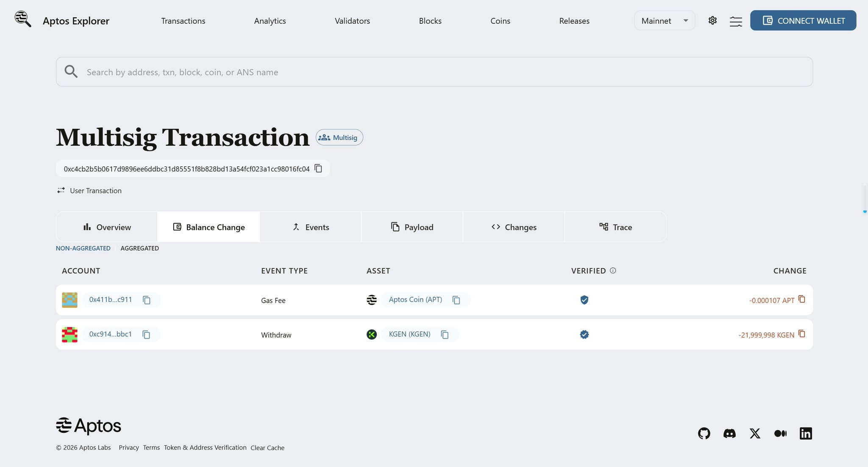
Task: Open the 0xc914...bbc1 account link
Action: tap(111, 334)
